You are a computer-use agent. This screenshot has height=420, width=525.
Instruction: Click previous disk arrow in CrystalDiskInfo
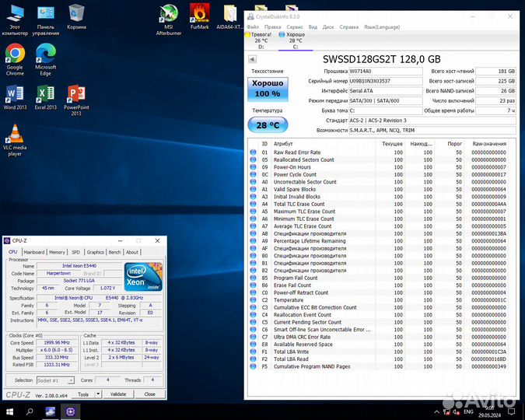coord(252,59)
